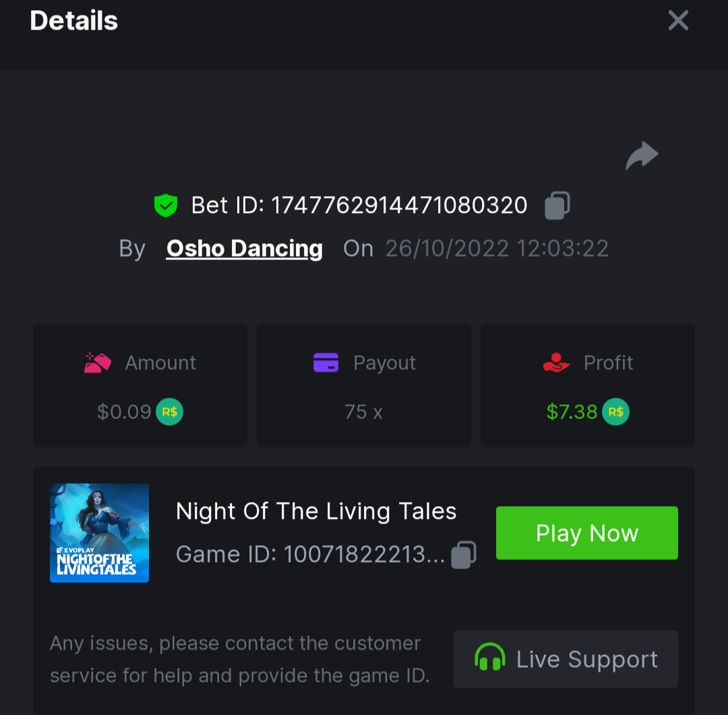Click the 75 x payout value
728x715 pixels.
(363, 412)
